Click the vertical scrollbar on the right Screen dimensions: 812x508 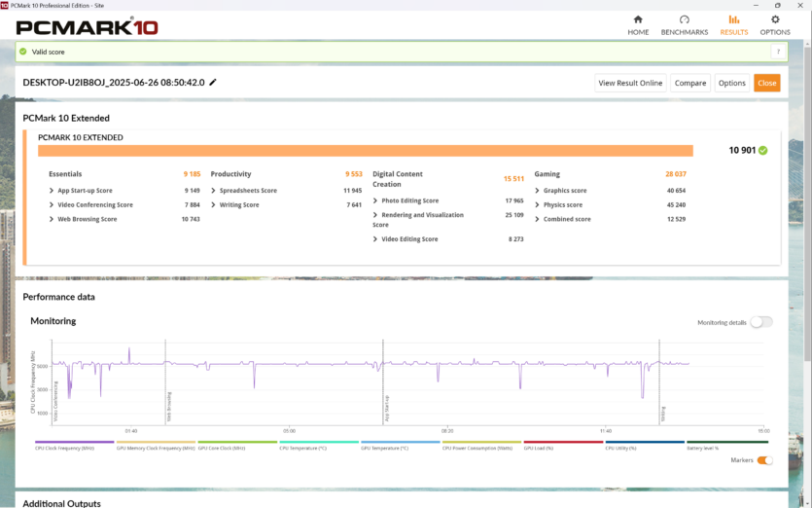807,202
